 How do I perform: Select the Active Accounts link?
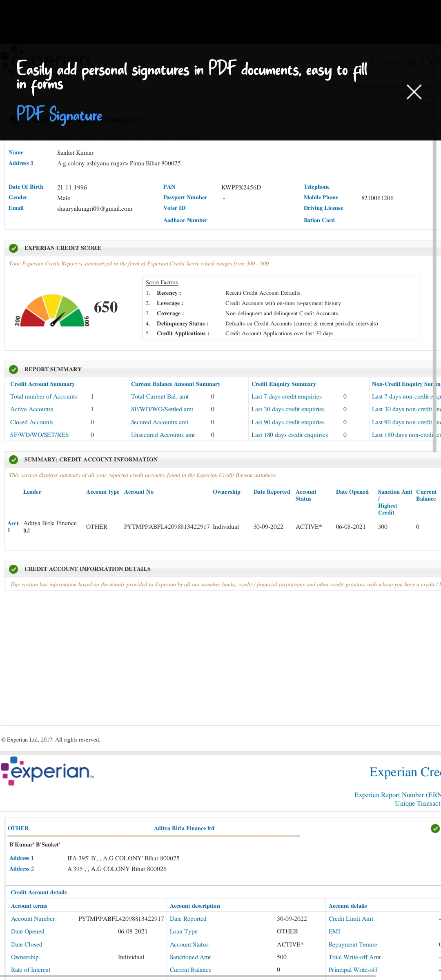(x=31, y=409)
